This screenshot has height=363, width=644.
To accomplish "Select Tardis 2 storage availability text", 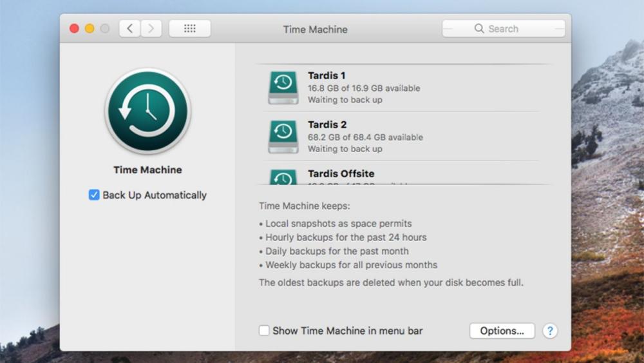I will tap(365, 137).
